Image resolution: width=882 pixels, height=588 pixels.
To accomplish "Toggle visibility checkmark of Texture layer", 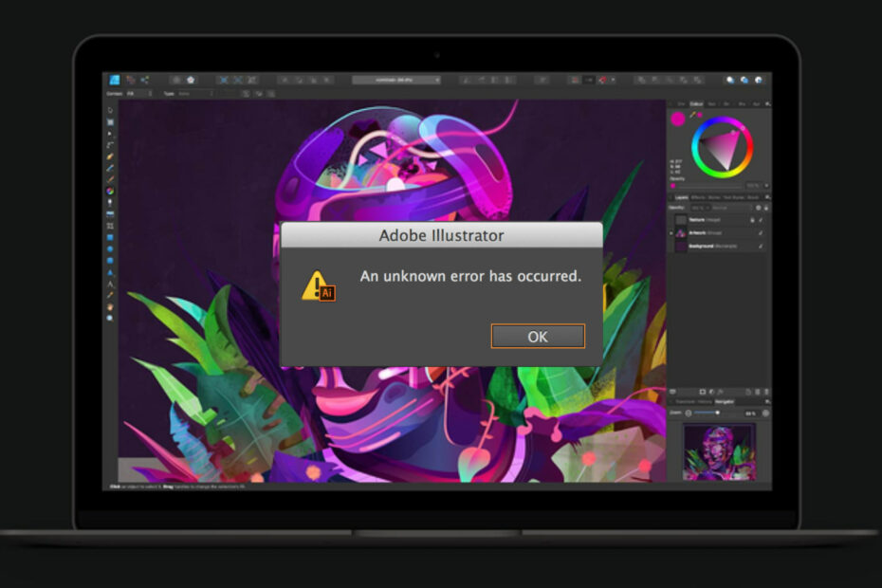I will [761, 220].
